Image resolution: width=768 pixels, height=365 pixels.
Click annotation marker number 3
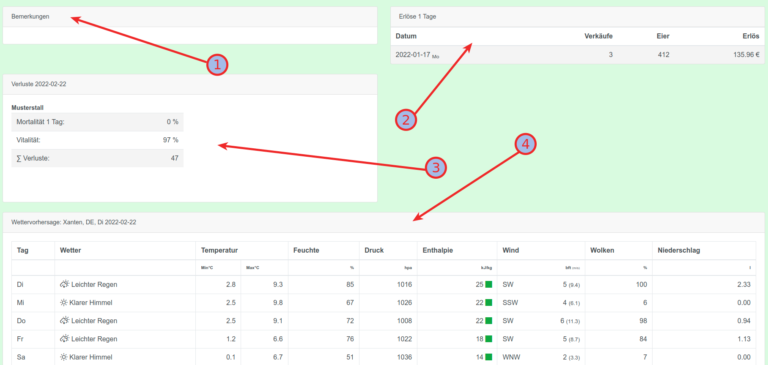[436, 168]
